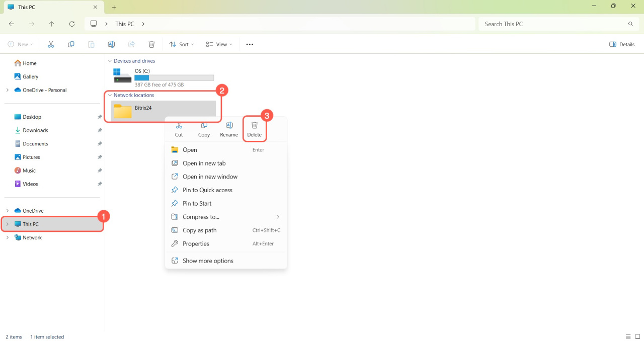Open the See more ellipsis menu

[250, 44]
